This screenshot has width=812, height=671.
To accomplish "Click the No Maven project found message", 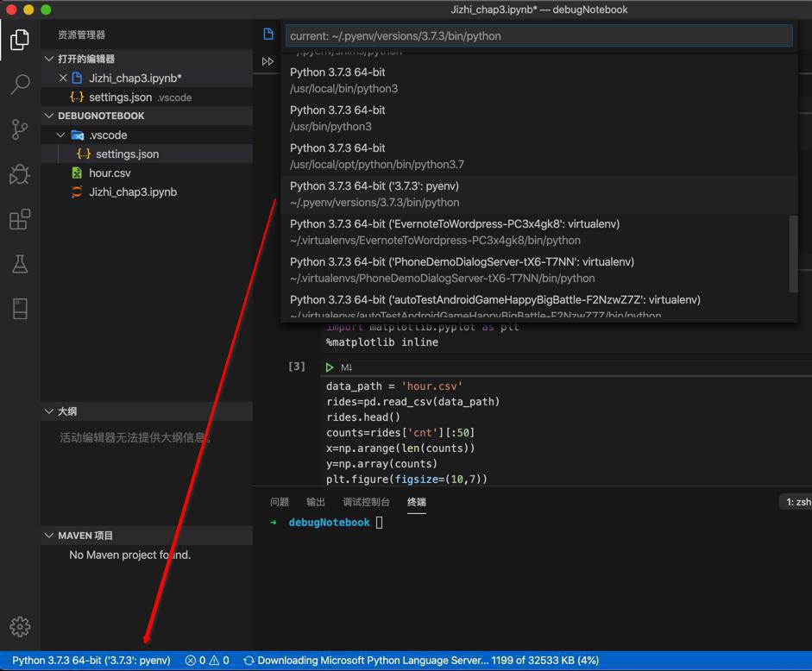I will tap(130, 555).
